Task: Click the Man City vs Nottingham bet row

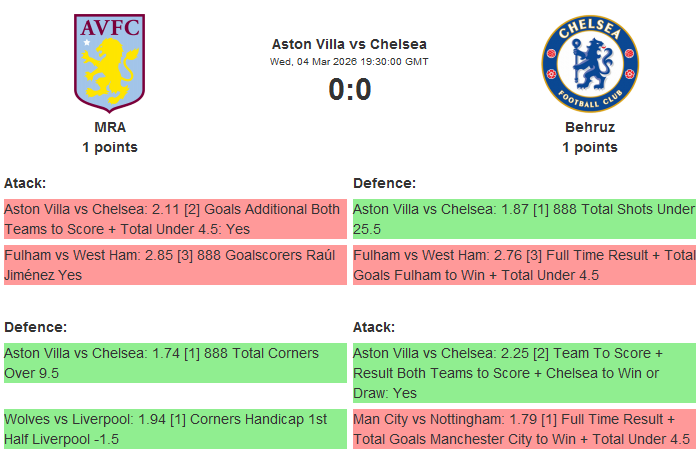Action: tap(524, 428)
